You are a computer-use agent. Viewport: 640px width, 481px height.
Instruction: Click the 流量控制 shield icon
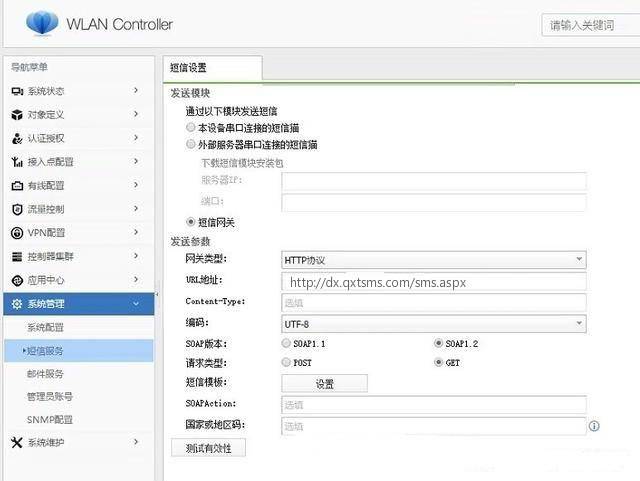[16, 209]
